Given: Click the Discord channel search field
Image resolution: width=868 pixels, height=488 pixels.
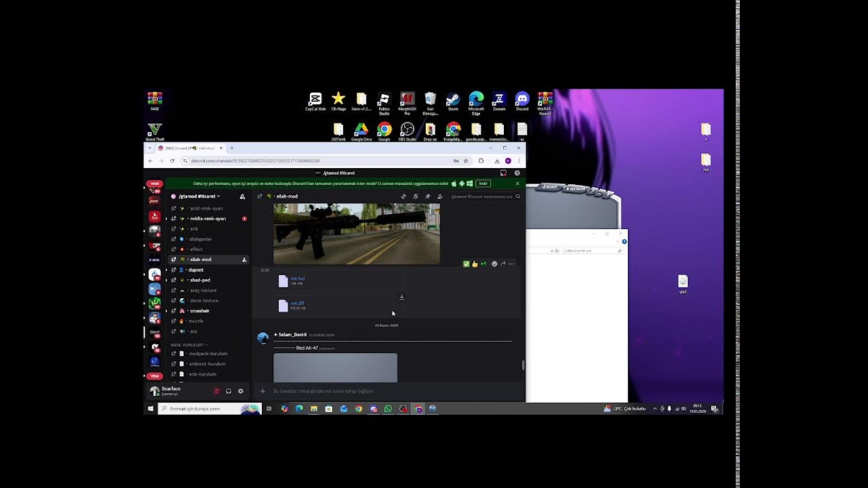Looking at the screenshot, I should tap(486, 197).
